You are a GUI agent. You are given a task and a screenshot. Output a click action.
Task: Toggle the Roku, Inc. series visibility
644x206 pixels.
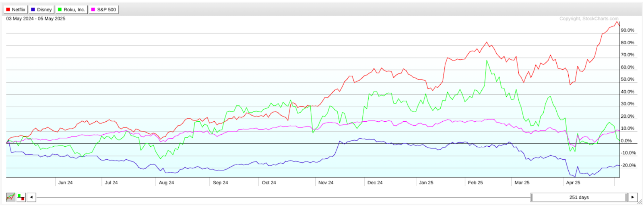[x=71, y=9]
